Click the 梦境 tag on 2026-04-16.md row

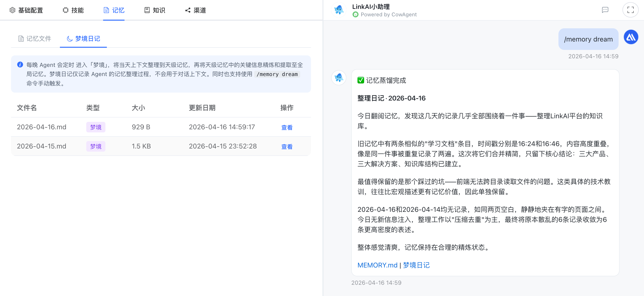click(96, 127)
